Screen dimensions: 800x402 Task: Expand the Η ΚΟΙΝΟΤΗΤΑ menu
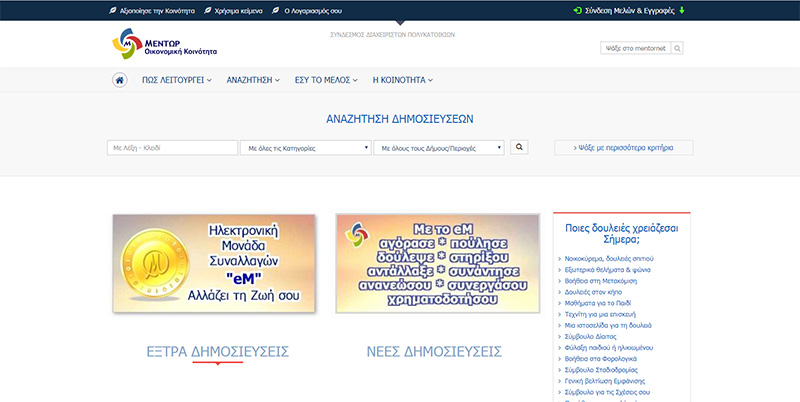click(x=403, y=80)
